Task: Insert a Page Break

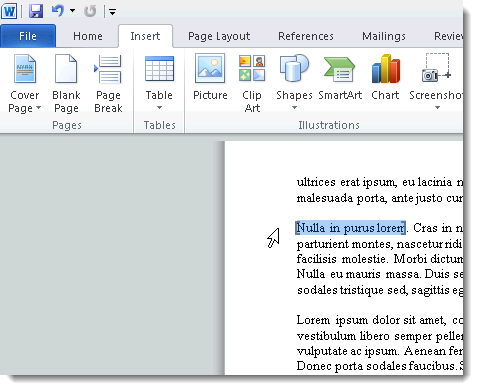Action: (108, 83)
